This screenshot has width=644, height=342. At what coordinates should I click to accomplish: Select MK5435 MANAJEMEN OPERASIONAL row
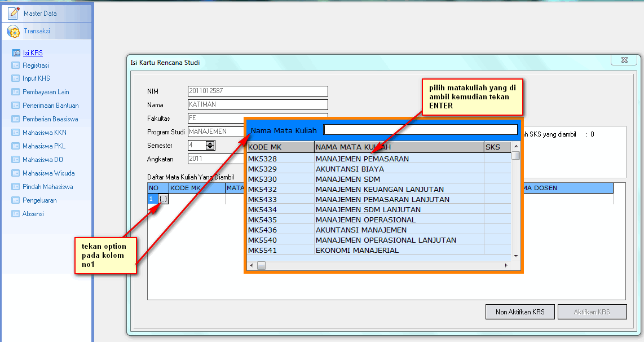point(379,220)
